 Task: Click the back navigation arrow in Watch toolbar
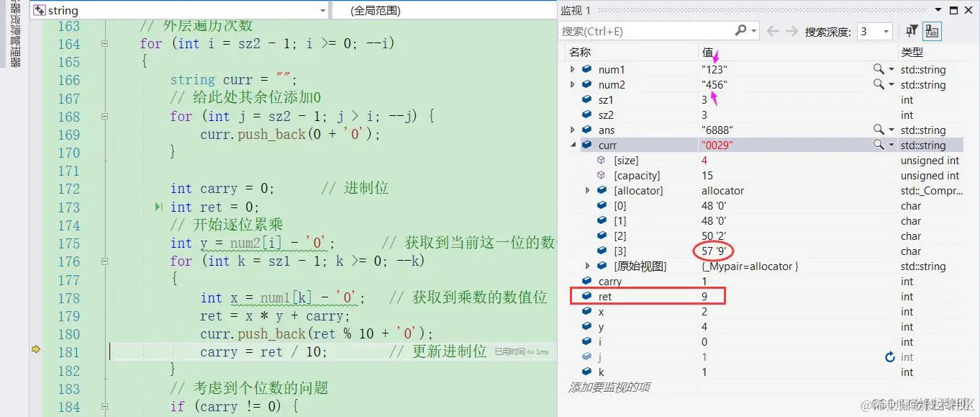(773, 31)
